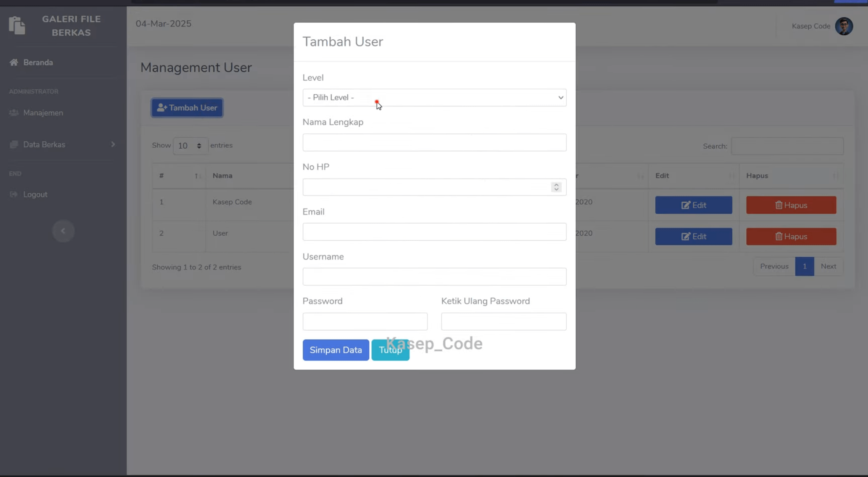This screenshot has height=477, width=868.
Task: Click the Galeri File Berkas logo icon
Action: click(17, 25)
